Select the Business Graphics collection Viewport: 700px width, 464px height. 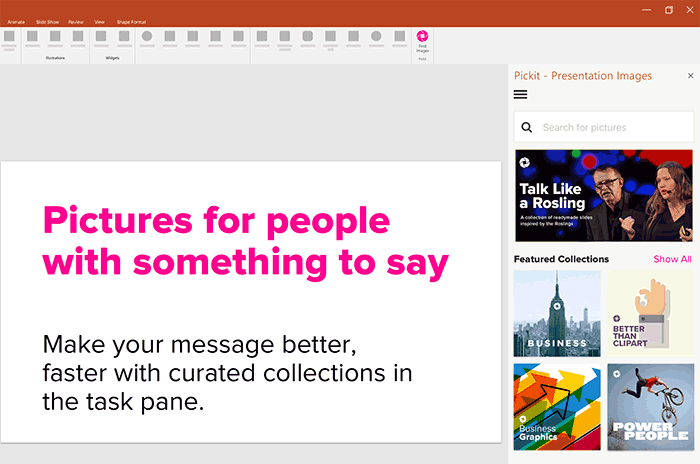pyautogui.click(x=557, y=407)
